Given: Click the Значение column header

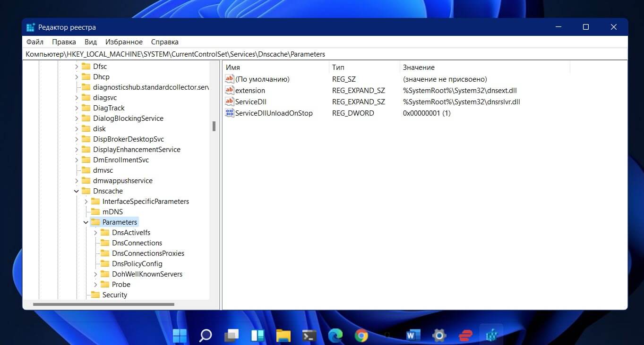Looking at the screenshot, I should point(485,67).
